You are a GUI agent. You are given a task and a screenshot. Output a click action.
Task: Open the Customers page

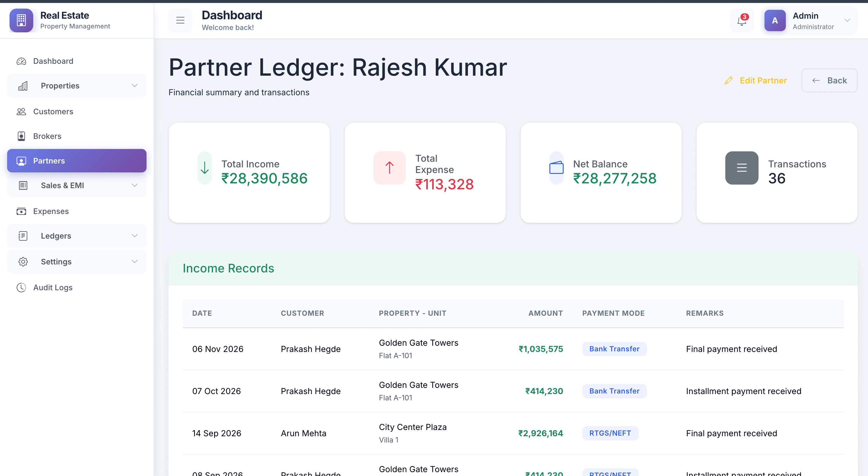tap(53, 112)
